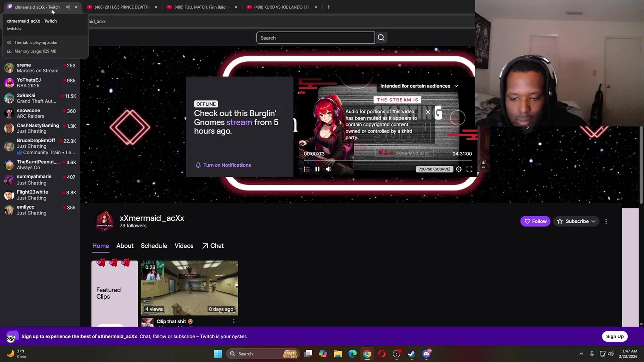The width and height of the screenshot is (644, 362).
Task: Click the Sign Up button
Action: click(x=615, y=336)
